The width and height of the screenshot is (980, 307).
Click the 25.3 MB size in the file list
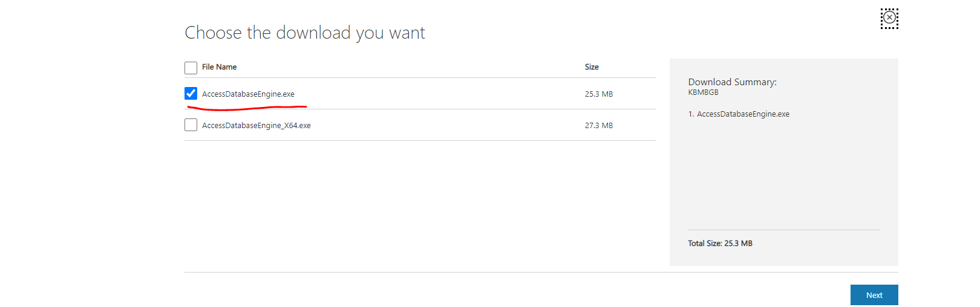coord(599,94)
